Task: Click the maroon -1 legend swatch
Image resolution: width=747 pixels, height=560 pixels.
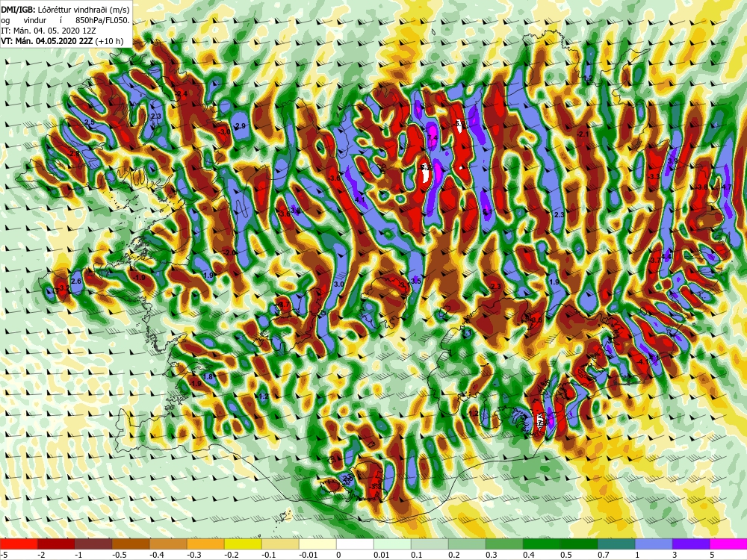Action: tap(93, 544)
